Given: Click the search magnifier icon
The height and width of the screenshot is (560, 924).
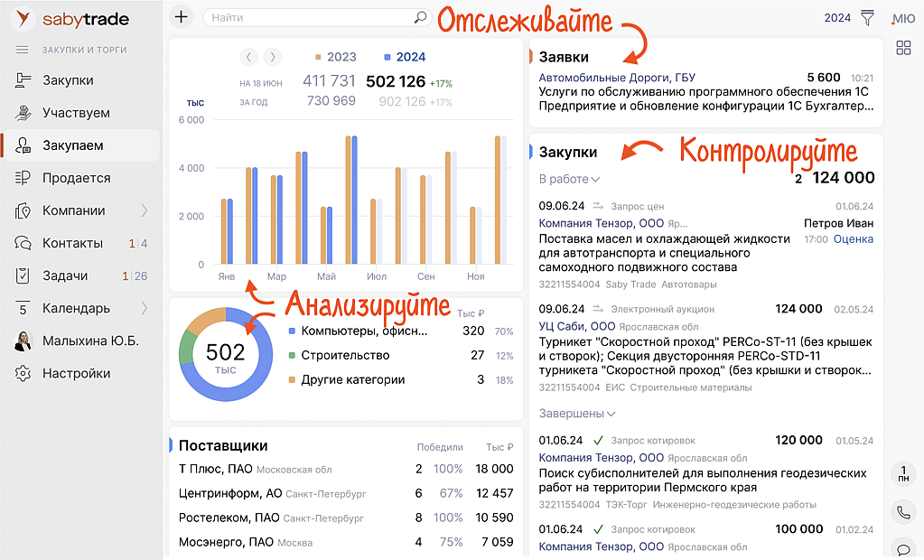Looking at the screenshot, I should click(420, 17).
